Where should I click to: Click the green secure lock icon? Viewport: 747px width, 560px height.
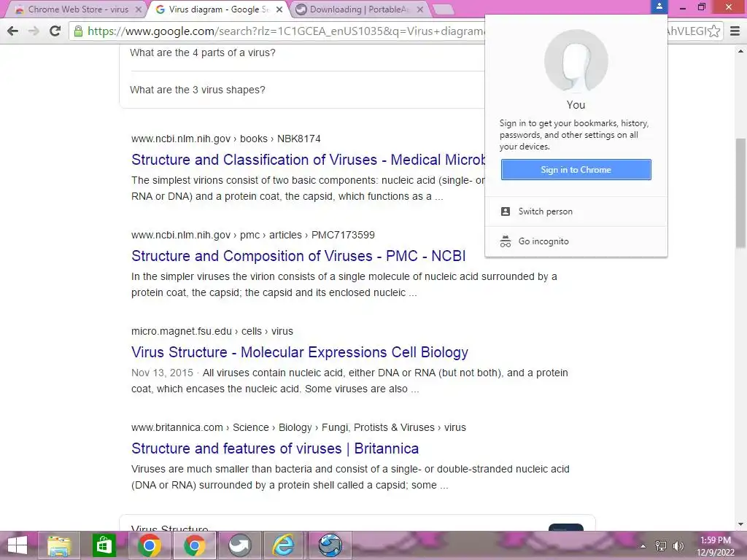point(78,31)
